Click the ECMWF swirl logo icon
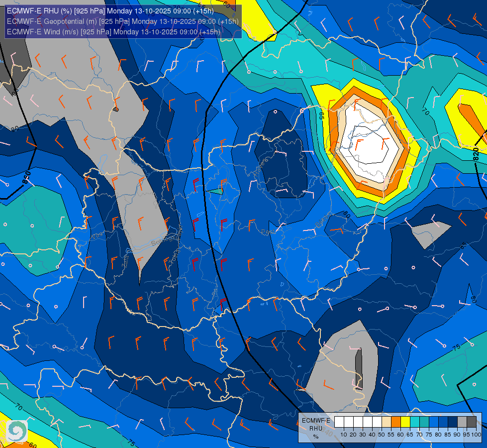The width and height of the screenshot is (487, 448). pos(17,431)
